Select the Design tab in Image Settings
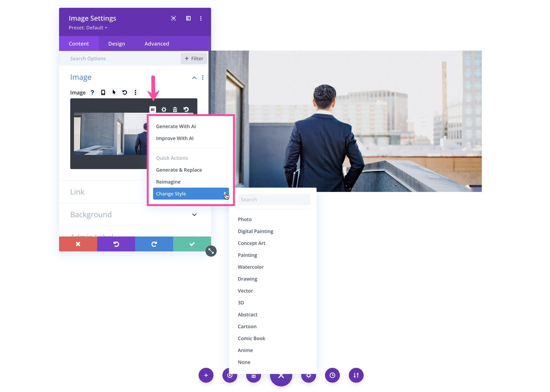 pyautogui.click(x=117, y=43)
